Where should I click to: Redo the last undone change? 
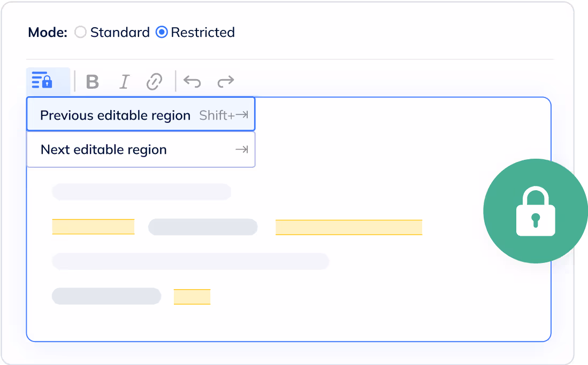226,81
